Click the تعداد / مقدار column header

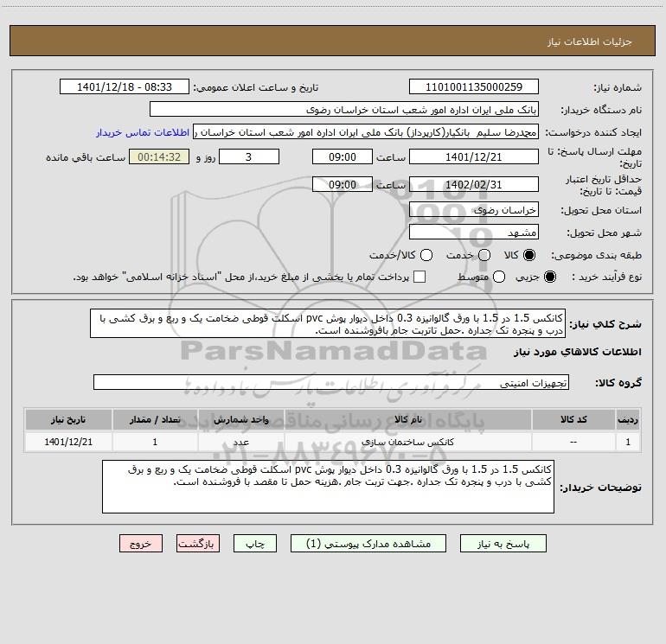(155, 419)
